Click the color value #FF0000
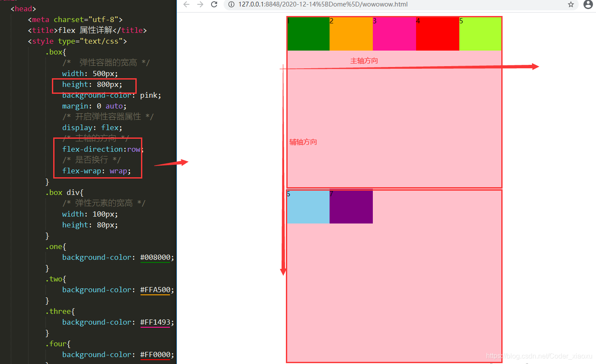 pos(155,354)
